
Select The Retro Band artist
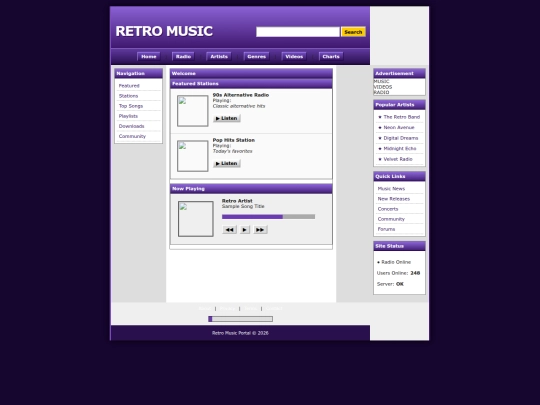tap(402, 117)
